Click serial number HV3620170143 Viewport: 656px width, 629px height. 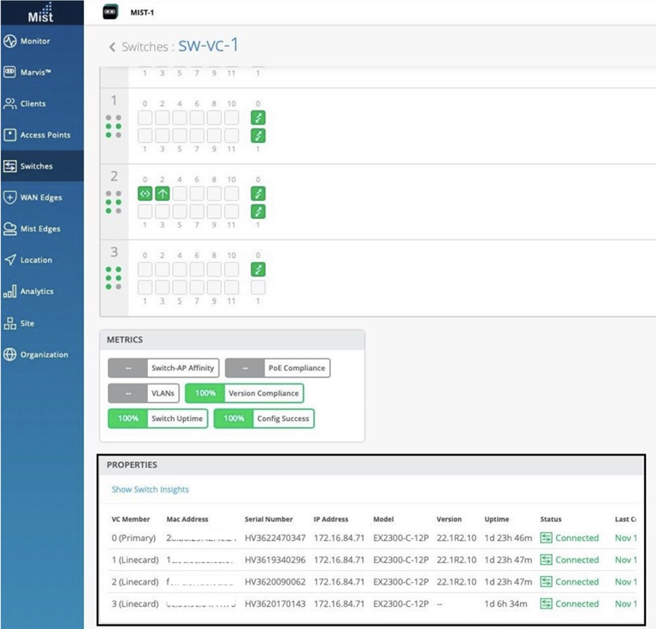tap(275, 603)
